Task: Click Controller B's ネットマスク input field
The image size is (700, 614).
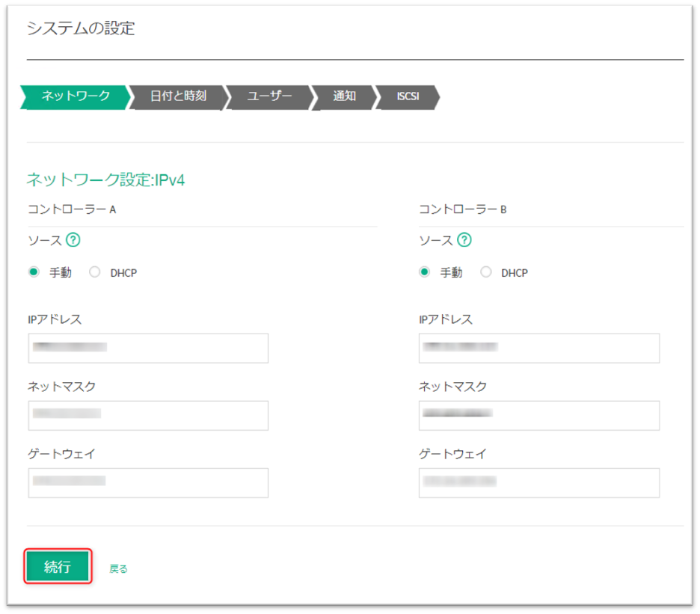Action: [x=538, y=415]
